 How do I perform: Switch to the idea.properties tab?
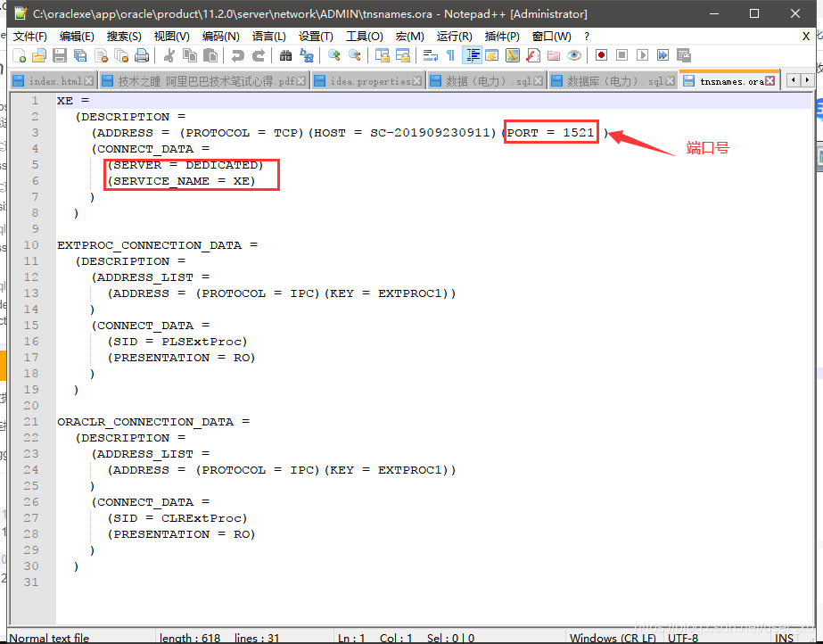[368, 81]
